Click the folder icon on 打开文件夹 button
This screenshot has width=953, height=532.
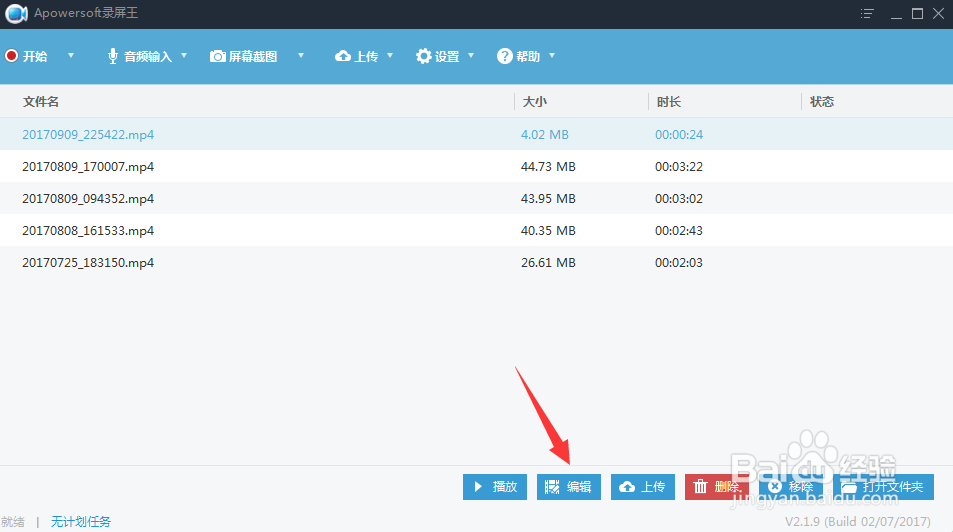848,487
